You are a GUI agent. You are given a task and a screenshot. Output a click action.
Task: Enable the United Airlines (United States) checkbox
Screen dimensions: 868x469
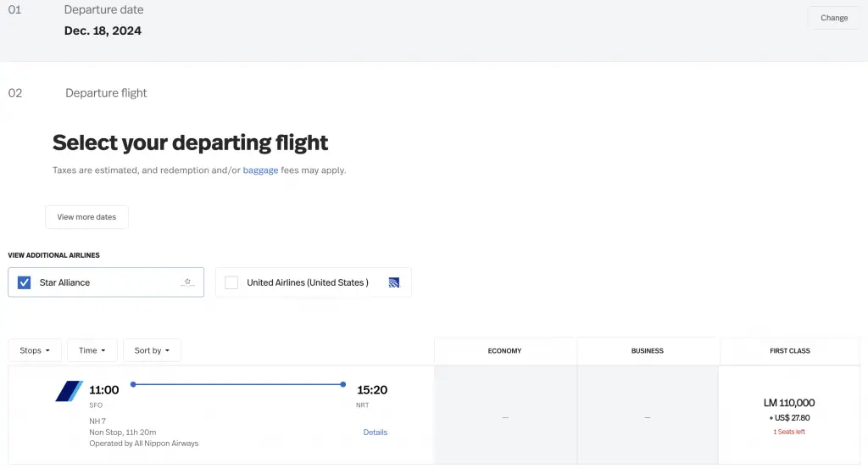(231, 282)
